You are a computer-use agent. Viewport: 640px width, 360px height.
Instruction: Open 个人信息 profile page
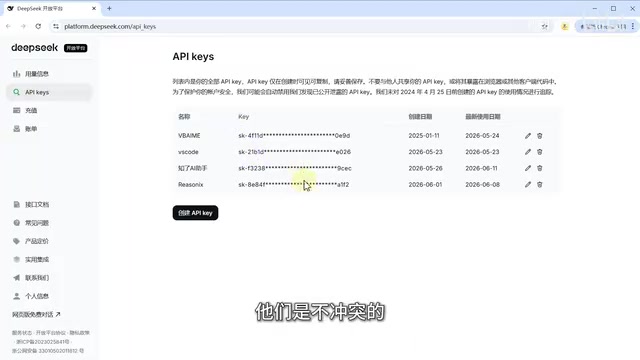pyautogui.click(x=49, y=296)
